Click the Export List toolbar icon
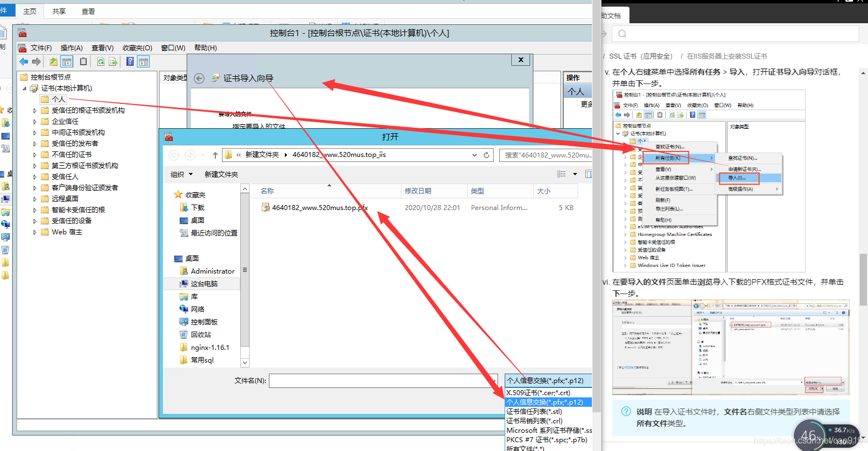The image size is (868, 451). (113, 62)
